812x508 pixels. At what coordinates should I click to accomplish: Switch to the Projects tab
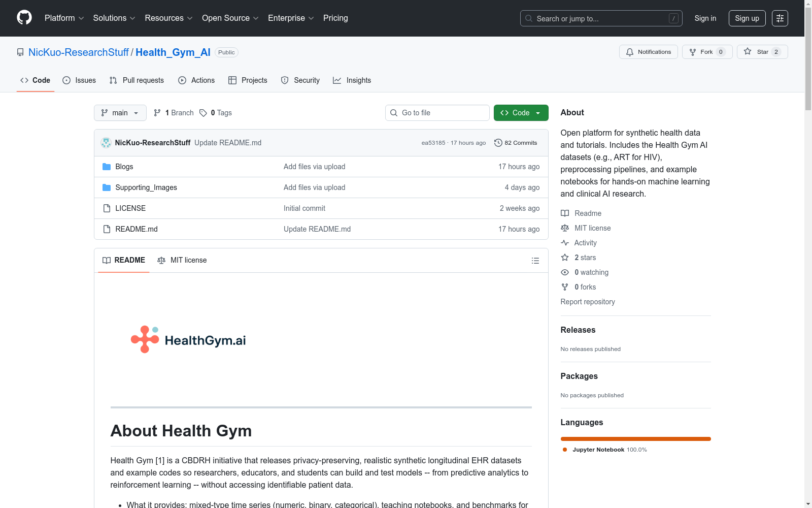(x=248, y=80)
